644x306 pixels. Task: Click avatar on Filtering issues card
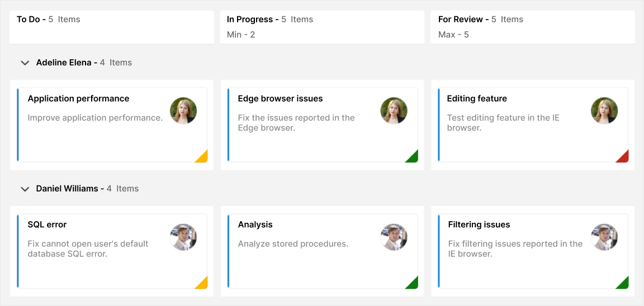click(604, 237)
